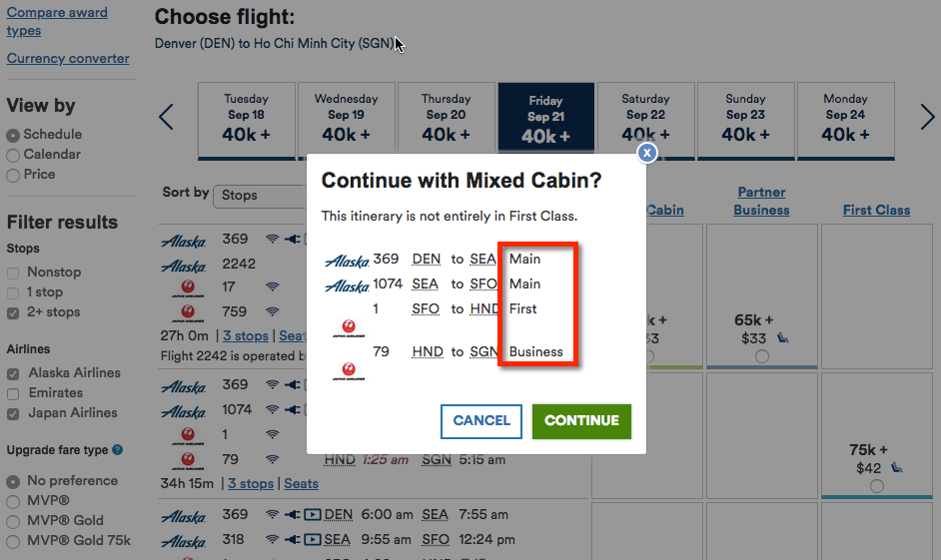Select Calendar view radio button
This screenshot has width=941, height=560.
(13, 156)
